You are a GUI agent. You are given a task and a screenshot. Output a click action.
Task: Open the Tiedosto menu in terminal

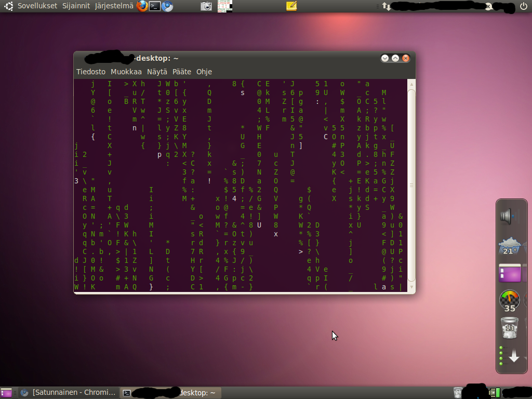pos(91,72)
